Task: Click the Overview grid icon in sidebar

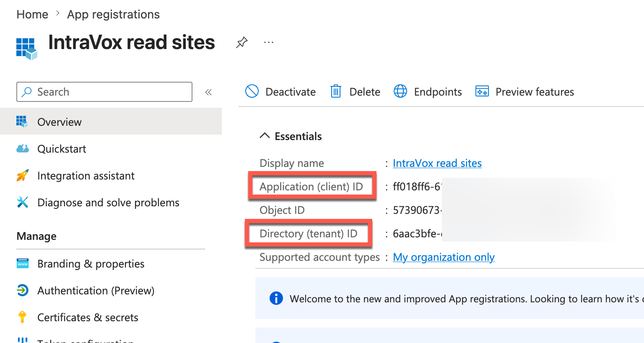Action: (x=22, y=122)
